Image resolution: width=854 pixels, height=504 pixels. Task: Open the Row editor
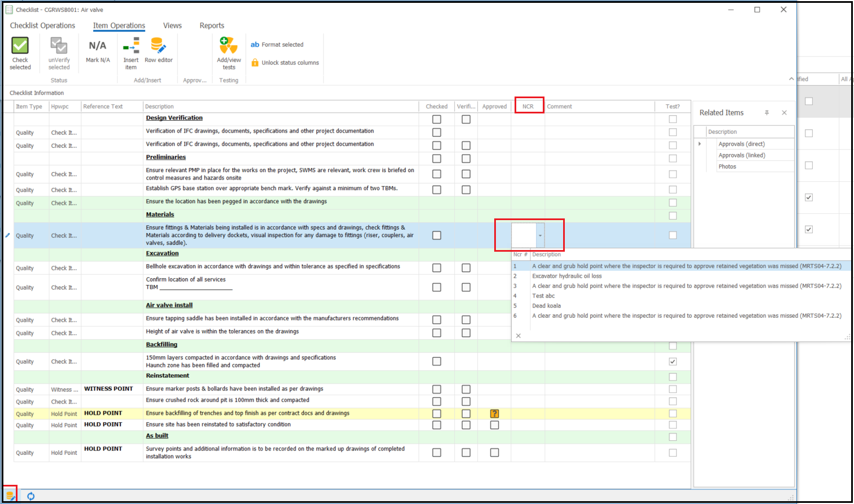[x=158, y=46]
